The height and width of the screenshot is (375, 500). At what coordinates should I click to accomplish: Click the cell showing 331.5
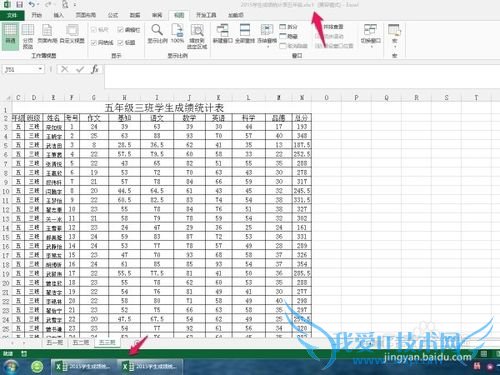pyautogui.click(x=302, y=200)
